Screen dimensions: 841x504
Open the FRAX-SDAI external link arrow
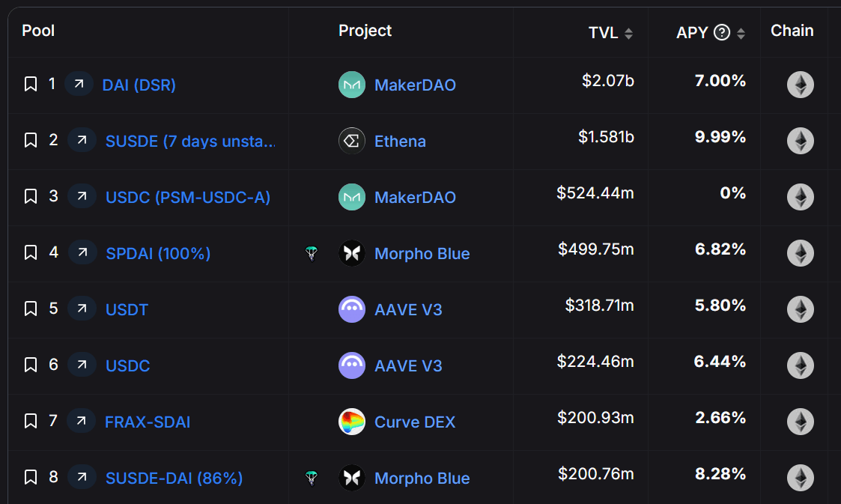[82, 421]
